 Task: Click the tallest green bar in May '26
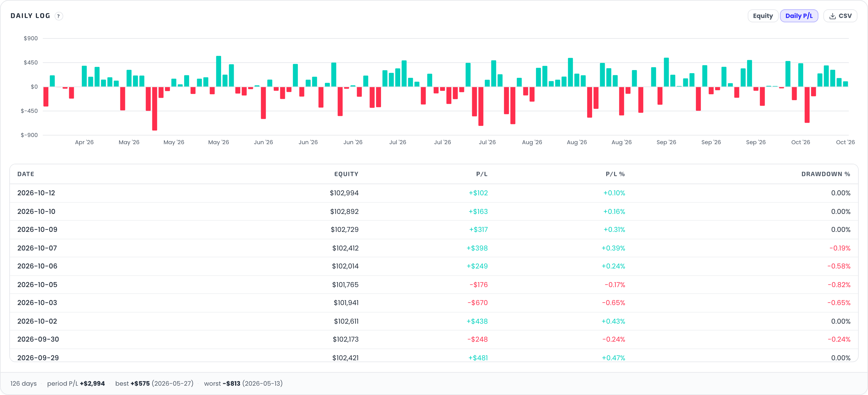click(218, 71)
